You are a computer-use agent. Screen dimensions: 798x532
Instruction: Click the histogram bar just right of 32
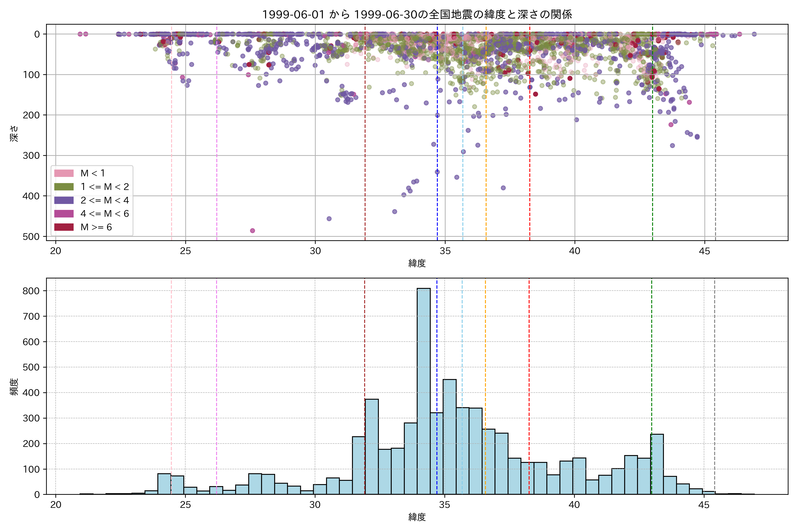click(x=372, y=446)
